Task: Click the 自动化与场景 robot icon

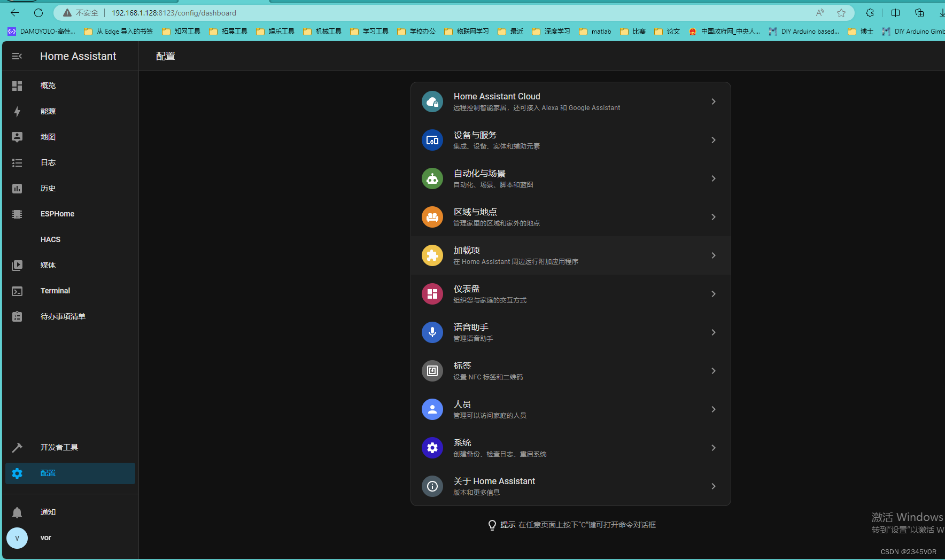Action: pos(432,178)
